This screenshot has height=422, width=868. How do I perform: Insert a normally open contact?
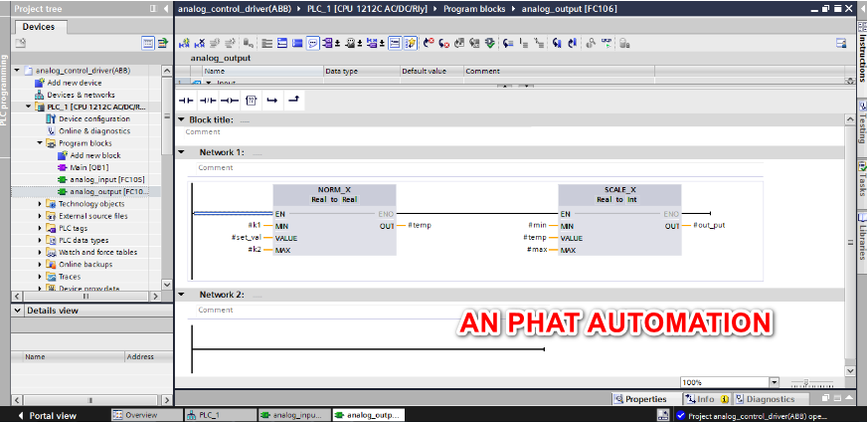pyautogui.click(x=186, y=101)
